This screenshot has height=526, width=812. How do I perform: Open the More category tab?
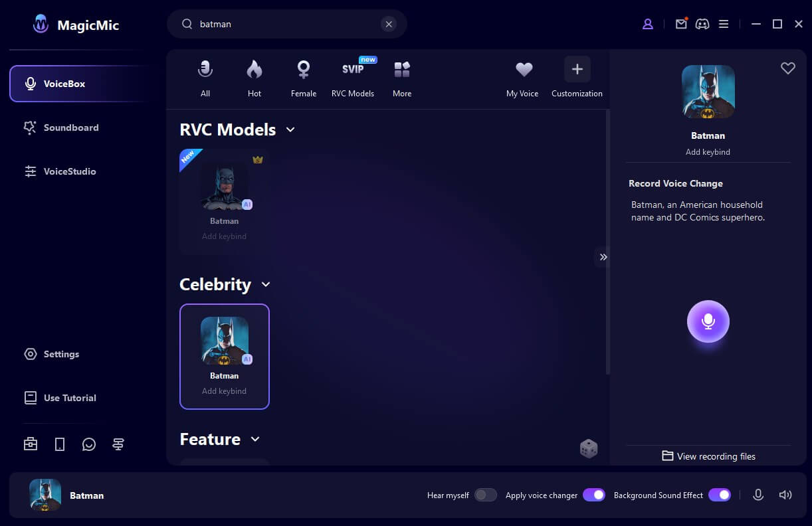coord(401,78)
